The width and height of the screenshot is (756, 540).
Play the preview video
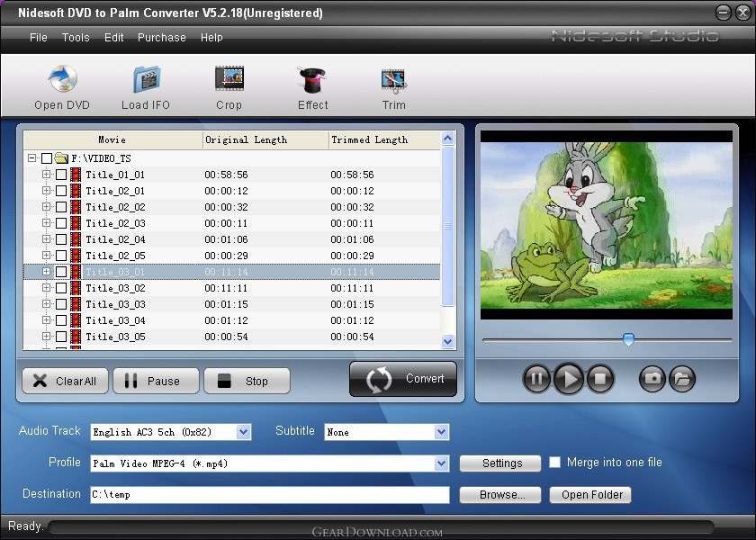tap(569, 379)
